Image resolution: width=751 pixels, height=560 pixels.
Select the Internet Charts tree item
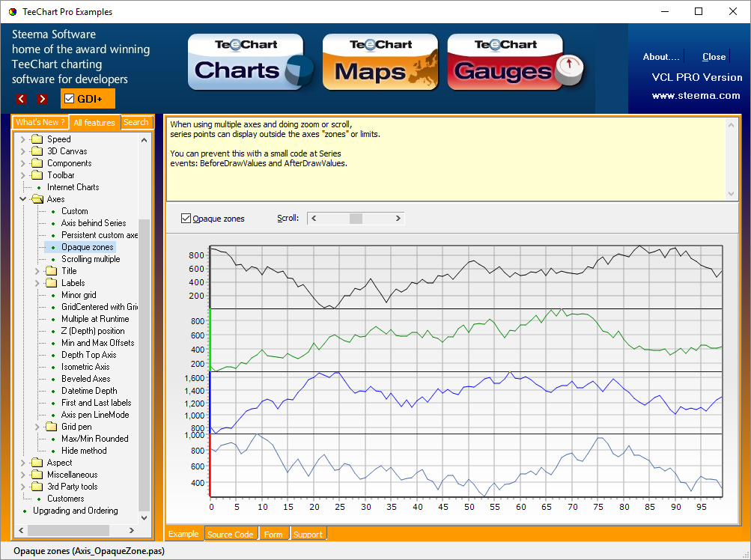[73, 187]
